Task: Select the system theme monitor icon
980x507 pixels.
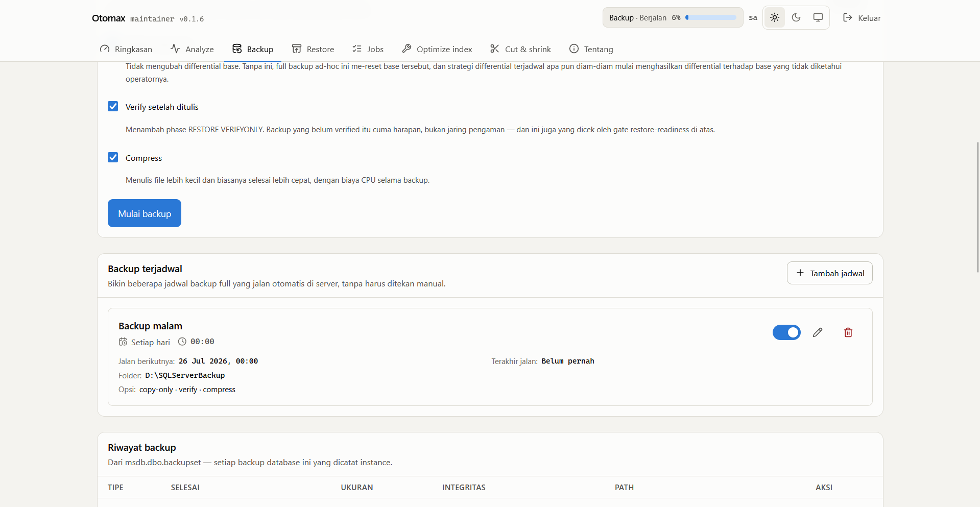Action: 818,18
